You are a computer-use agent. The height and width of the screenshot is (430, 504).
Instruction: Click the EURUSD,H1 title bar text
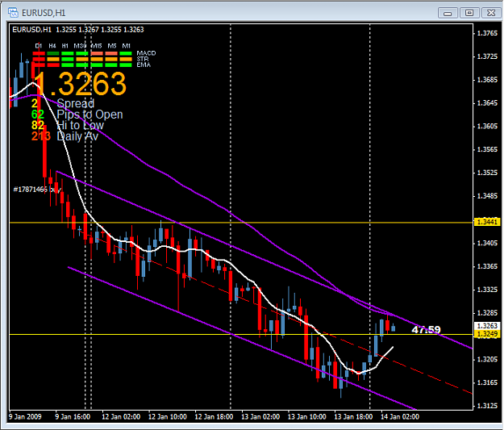click(44, 13)
